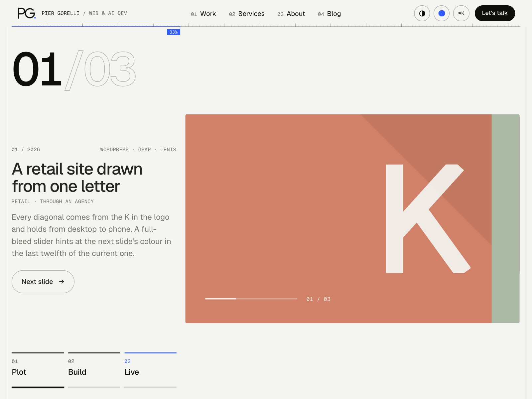Toggle the dark/light contrast theme button
The width and height of the screenshot is (532, 399).
coord(422,13)
